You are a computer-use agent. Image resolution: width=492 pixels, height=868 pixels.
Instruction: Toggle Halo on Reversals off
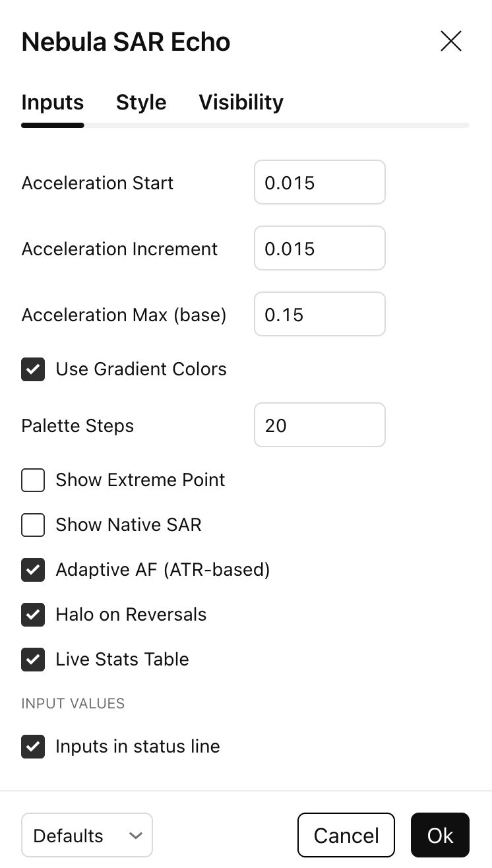click(33, 615)
